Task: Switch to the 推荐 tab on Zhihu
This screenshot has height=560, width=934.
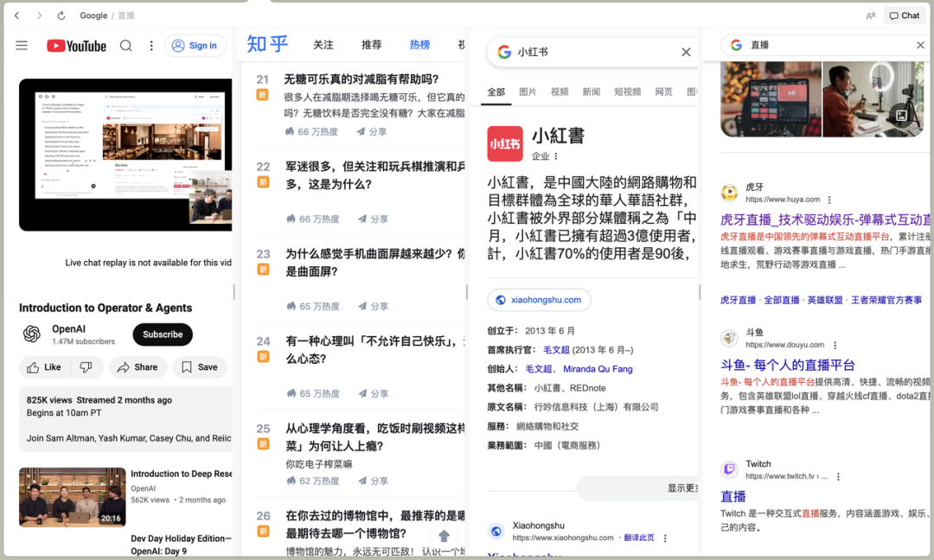Action: [374, 45]
